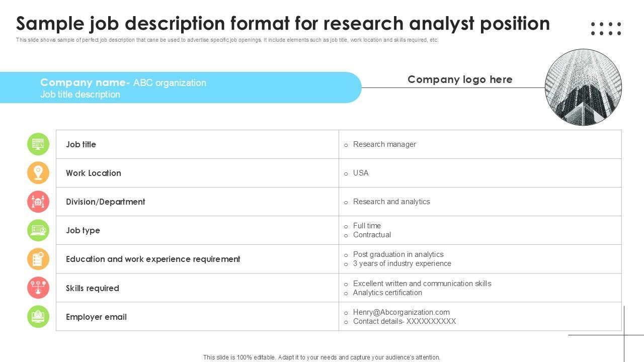
Task: Click the 'Skills required' row label
Action: tap(93, 288)
